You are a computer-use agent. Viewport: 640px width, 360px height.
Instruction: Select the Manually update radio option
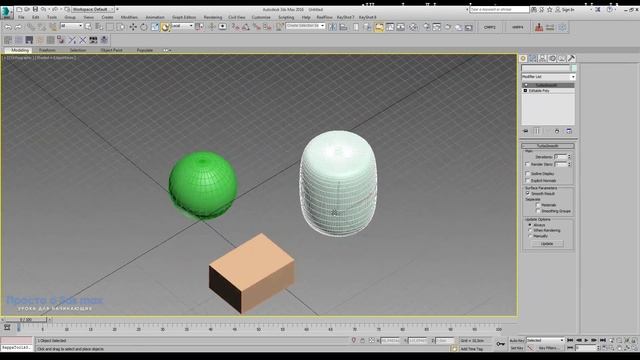[530, 236]
